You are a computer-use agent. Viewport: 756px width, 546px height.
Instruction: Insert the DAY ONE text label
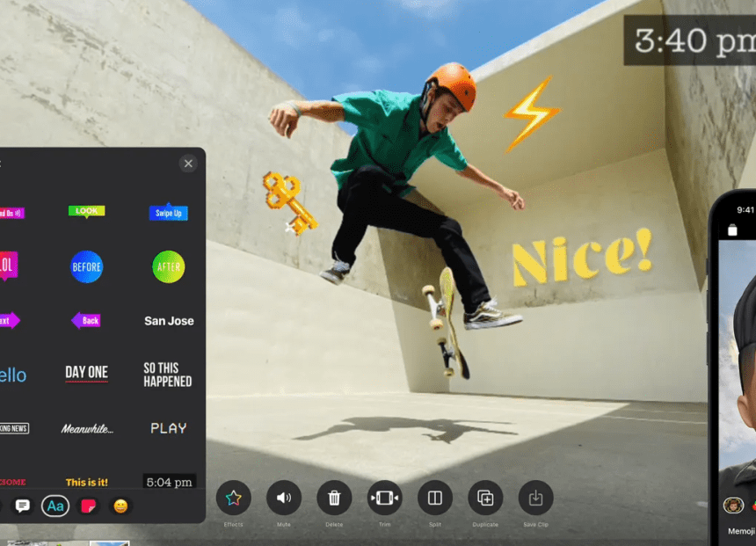click(87, 373)
